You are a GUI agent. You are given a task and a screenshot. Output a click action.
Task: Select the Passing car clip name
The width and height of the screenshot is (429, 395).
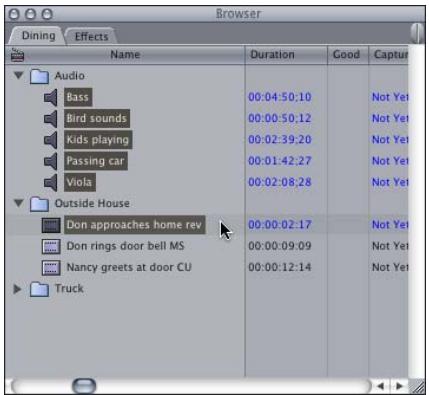point(96,161)
